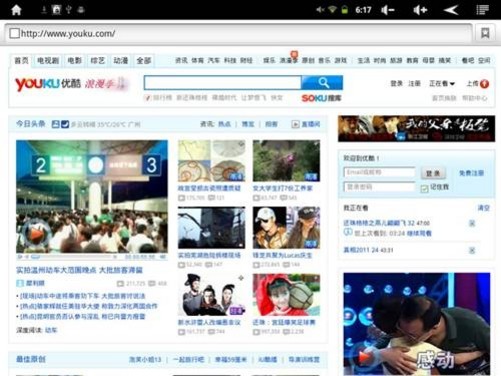Open the 热点 news link in the 今日头条 bar
501x376 pixels.
224,124
